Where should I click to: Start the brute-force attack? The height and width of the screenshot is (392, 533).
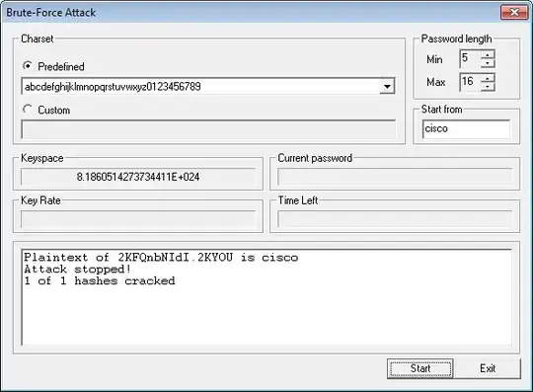[420, 368]
